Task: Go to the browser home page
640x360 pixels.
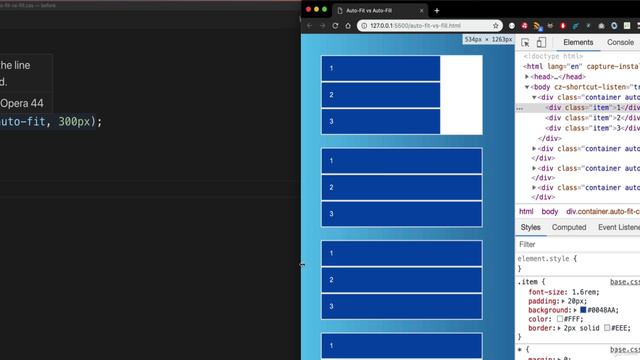Action: tap(348, 26)
